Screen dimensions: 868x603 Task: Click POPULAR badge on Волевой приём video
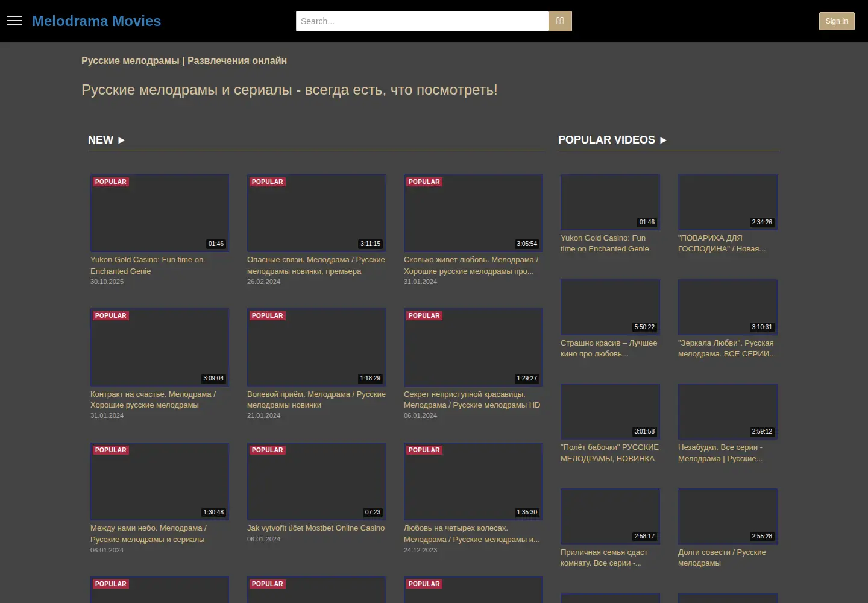point(267,315)
